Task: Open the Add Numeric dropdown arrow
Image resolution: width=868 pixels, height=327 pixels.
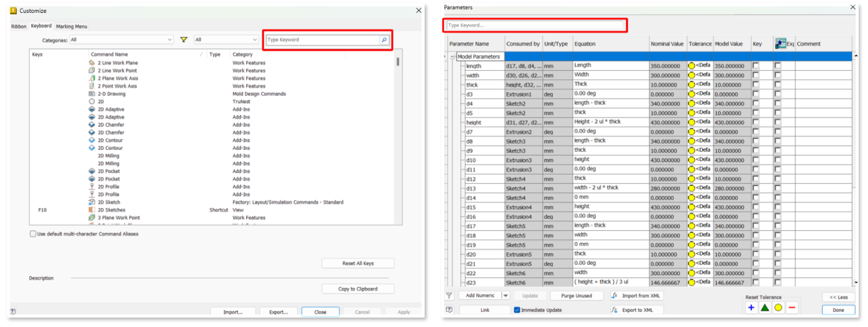Action: coord(506,296)
